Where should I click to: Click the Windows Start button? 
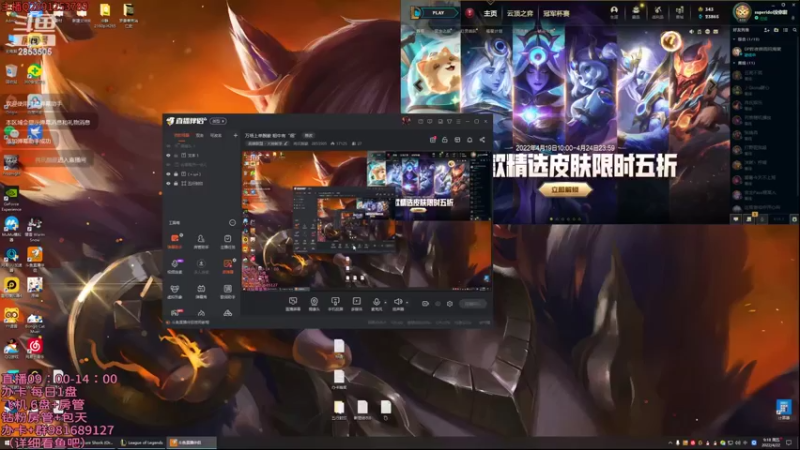(6, 443)
